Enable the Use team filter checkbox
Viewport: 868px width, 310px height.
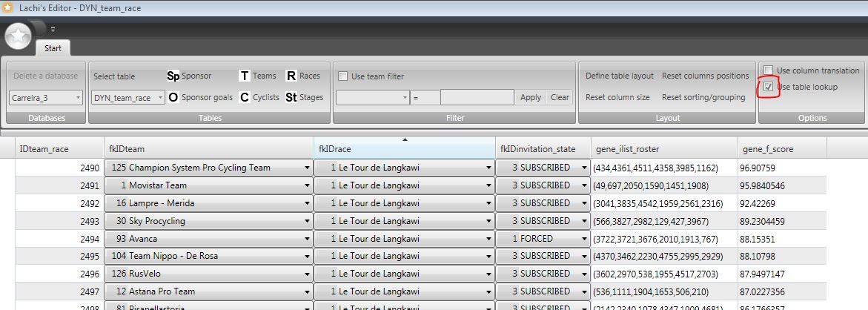[343, 76]
